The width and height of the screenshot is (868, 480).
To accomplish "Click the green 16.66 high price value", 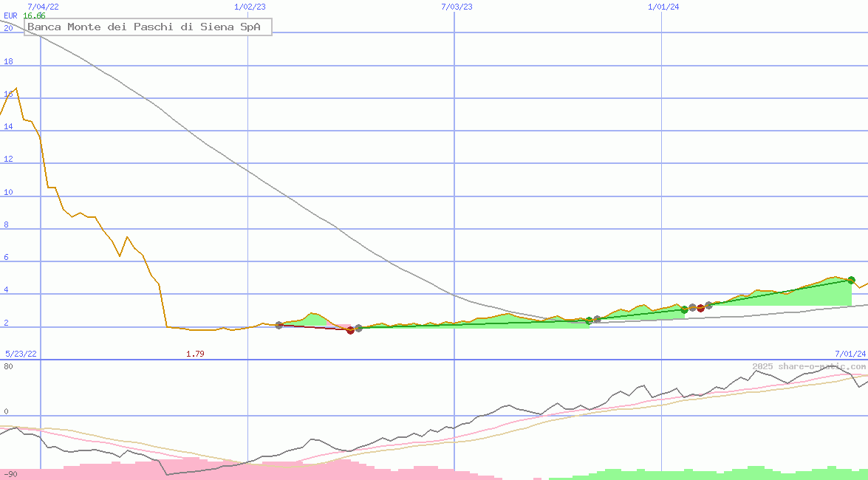I will click(x=34, y=16).
